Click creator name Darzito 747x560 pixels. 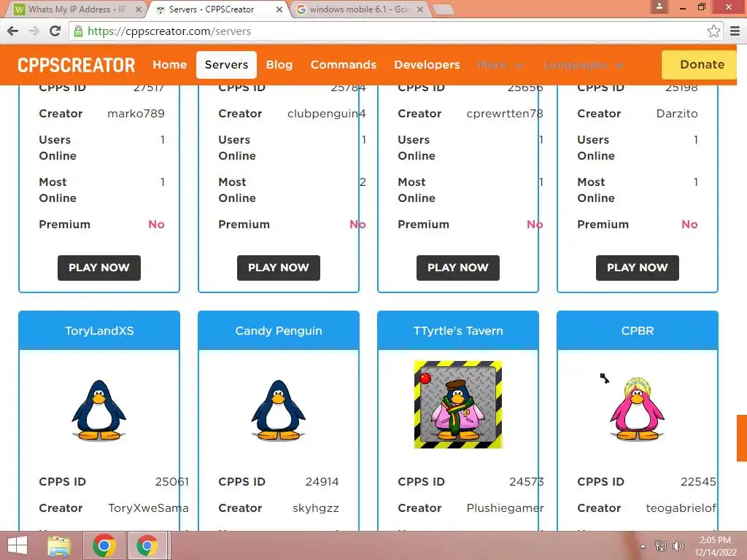point(677,114)
